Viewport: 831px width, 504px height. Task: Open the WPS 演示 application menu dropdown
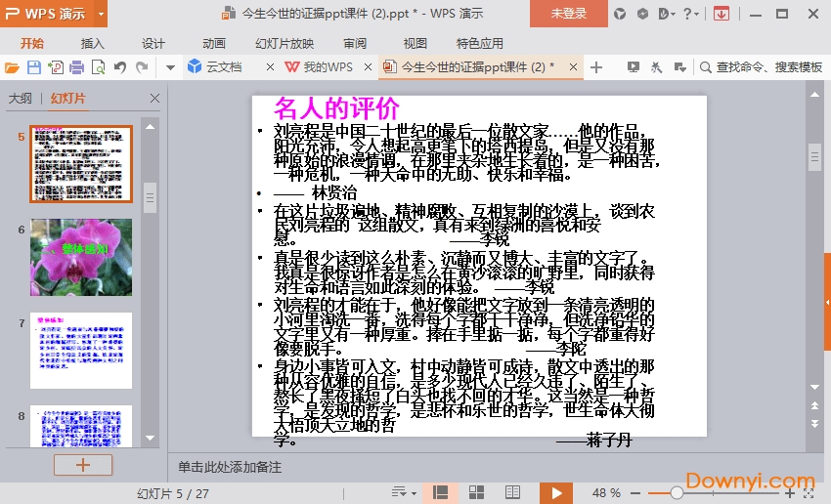pos(102,14)
